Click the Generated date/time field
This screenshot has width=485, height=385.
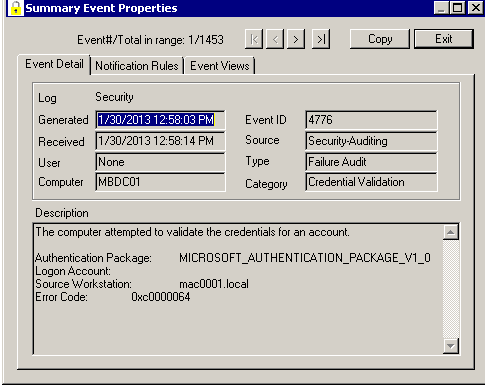point(160,120)
